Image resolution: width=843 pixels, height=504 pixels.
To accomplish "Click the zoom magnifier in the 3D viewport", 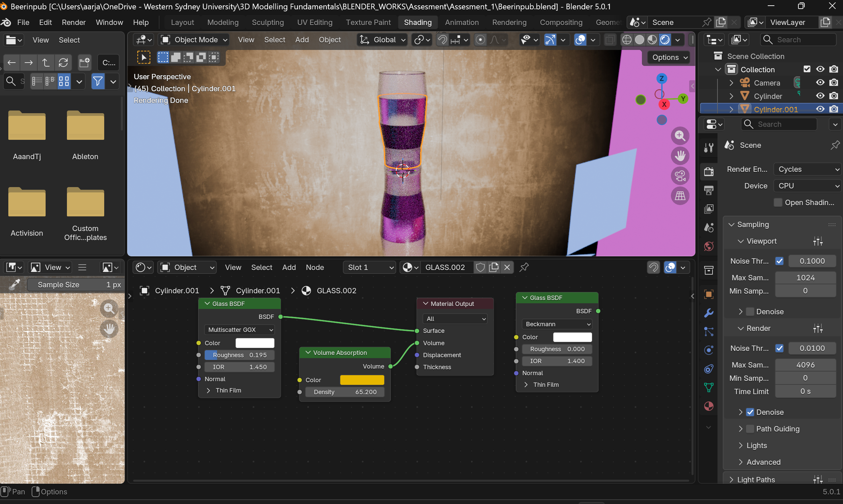I will tap(680, 136).
